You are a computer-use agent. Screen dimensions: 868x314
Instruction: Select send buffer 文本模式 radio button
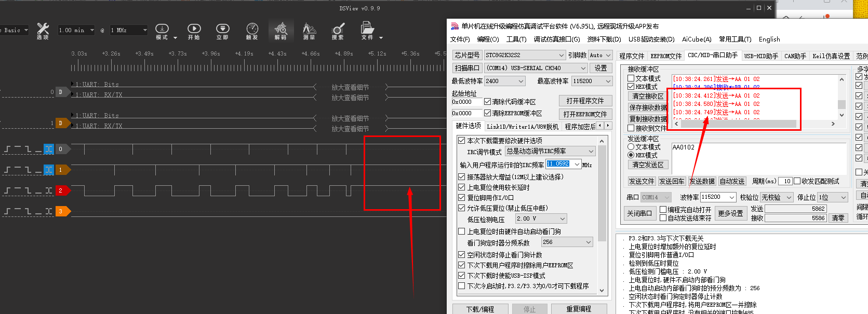coord(631,147)
